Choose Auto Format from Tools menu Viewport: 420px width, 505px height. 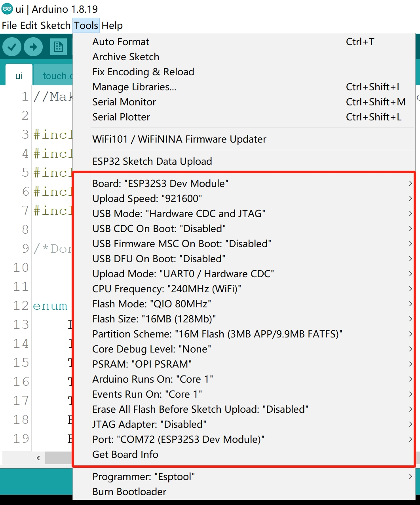coord(244,42)
